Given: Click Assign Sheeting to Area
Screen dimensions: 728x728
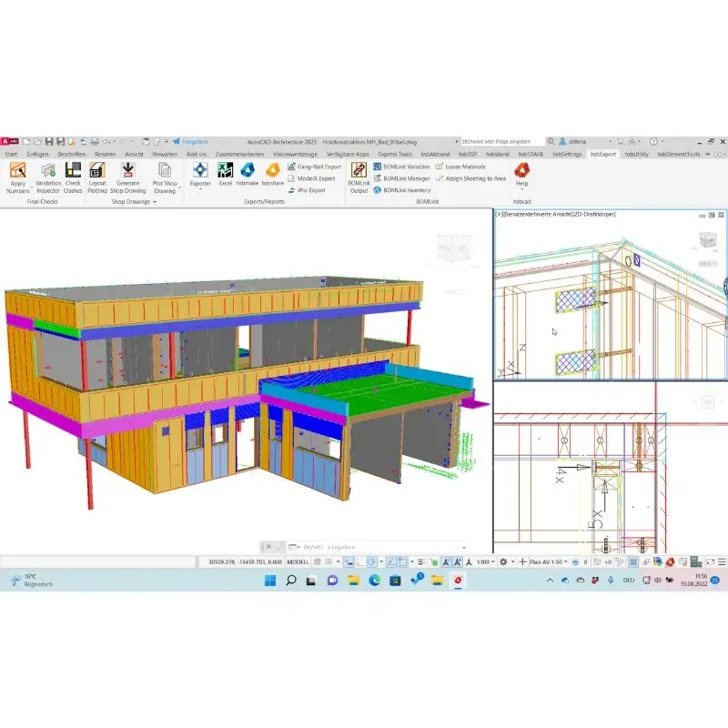Looking at the screenshot, I should coord(470,178).
